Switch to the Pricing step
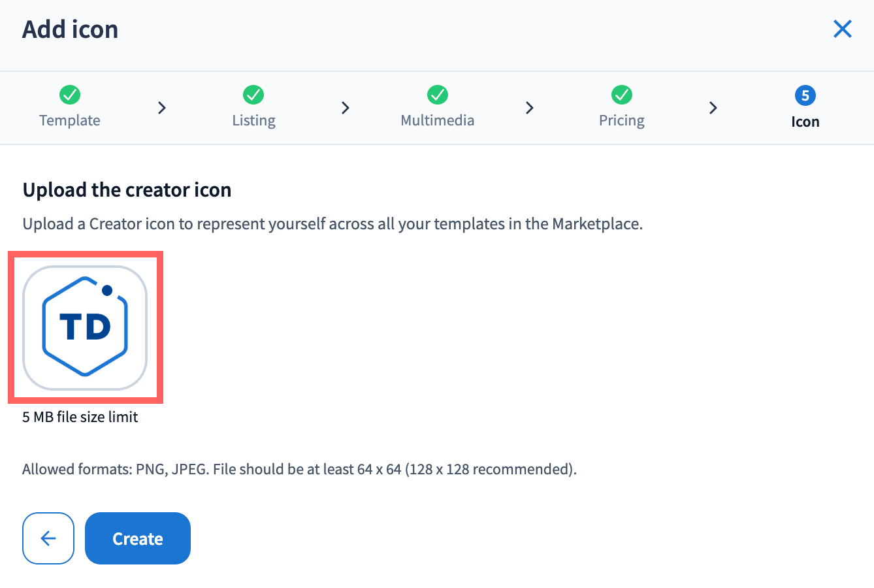874x588 pixels. pyautogui.click(x=621, y=120)
